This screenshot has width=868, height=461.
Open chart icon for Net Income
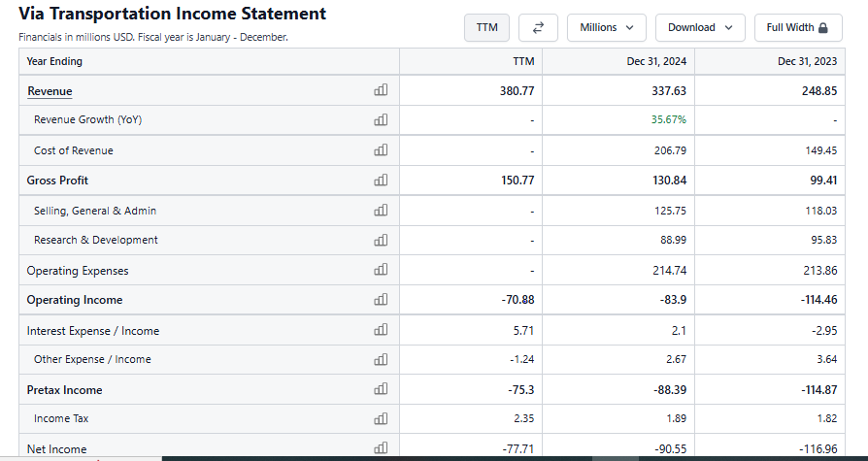coord(381,448)
